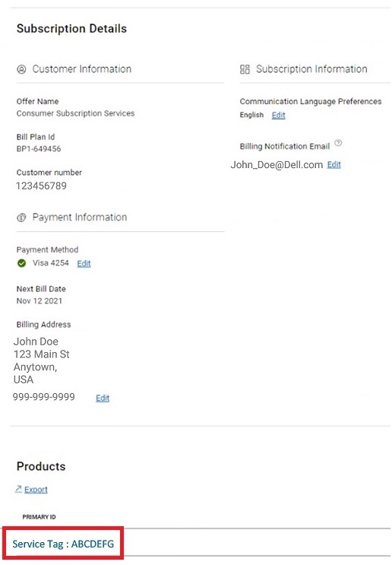Edit the billing notification email address
This screenshot has height=565, width=392.
(334, 165)
